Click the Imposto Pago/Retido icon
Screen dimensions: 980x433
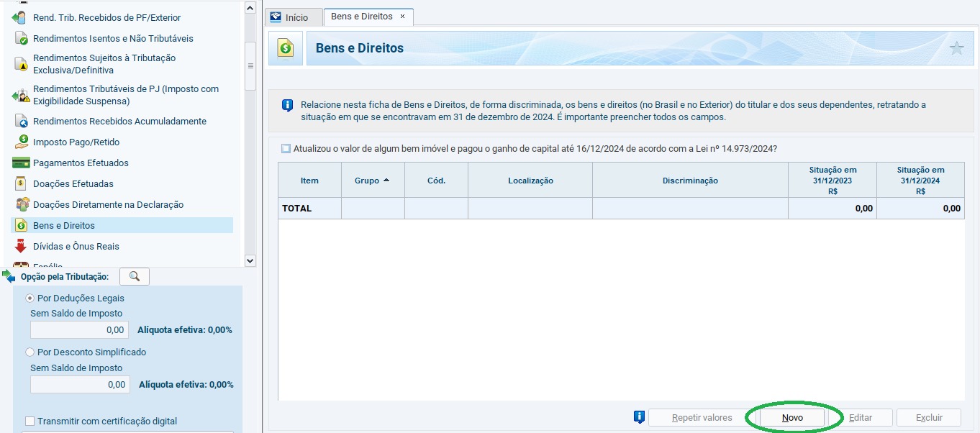(x=21, y=142)
